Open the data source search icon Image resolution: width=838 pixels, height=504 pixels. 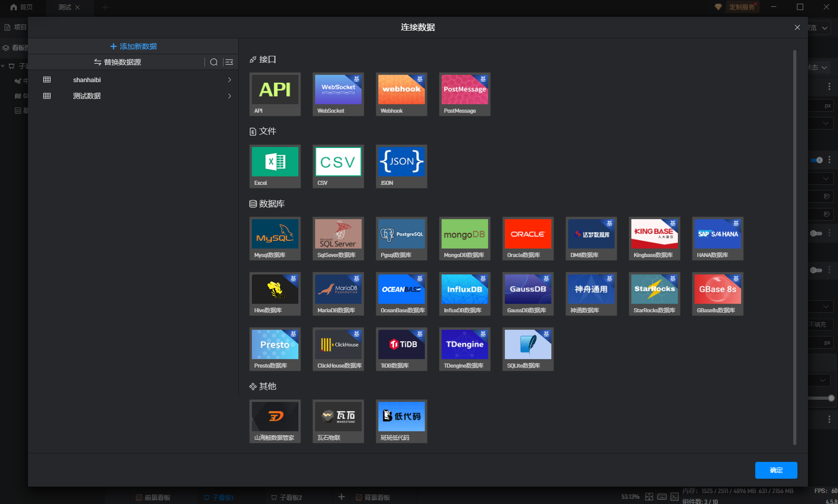tap(214, 62)
